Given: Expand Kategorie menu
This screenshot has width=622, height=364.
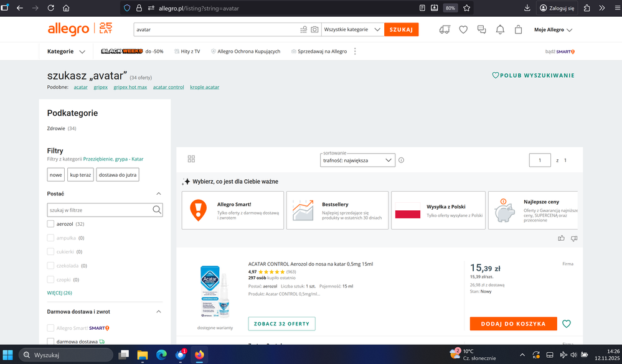Looking at the screenshot, I should 66,51.
